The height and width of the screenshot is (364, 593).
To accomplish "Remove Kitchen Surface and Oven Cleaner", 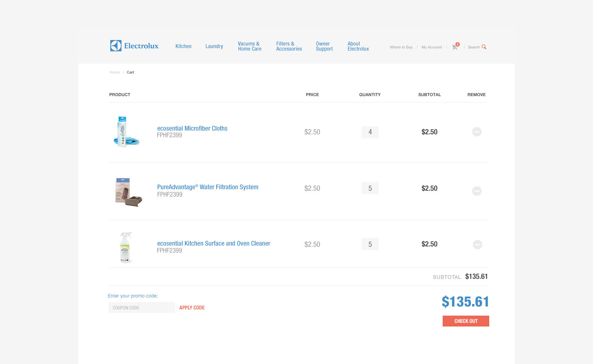I will pos(477,245).
